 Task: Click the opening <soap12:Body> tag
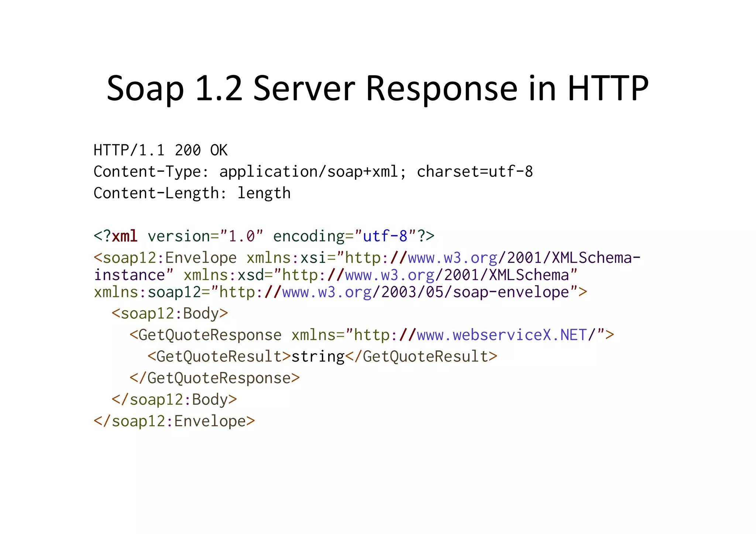170,314
